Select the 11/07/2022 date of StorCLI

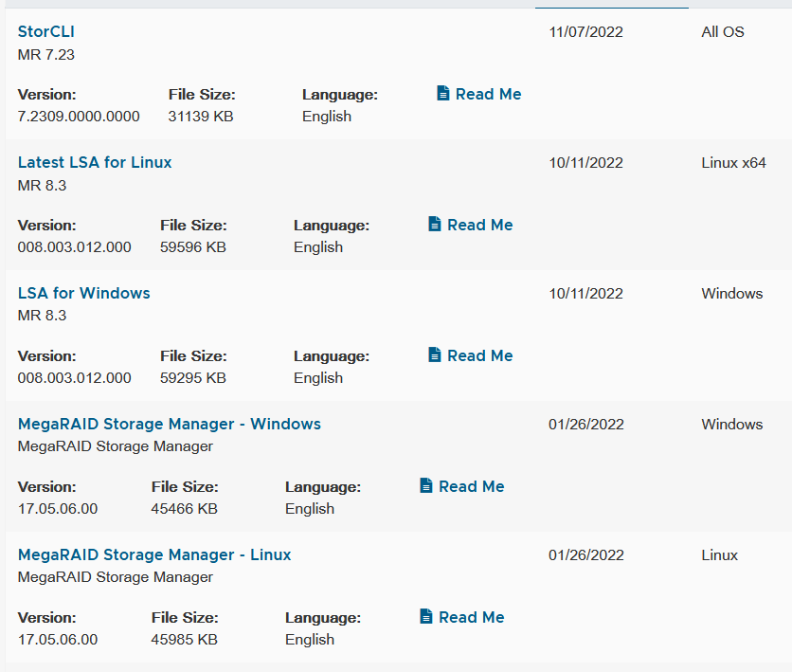(x=585, y=32)
